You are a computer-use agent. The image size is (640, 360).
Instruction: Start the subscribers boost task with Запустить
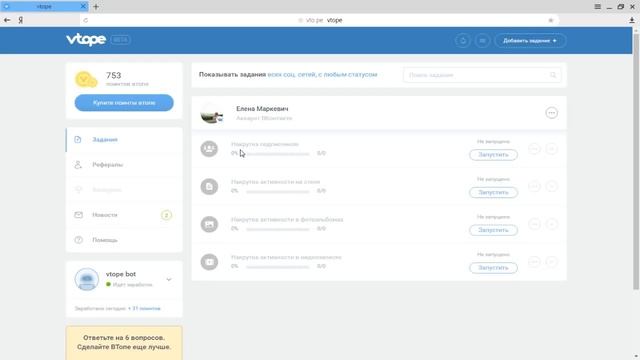(x=493, y=155)
